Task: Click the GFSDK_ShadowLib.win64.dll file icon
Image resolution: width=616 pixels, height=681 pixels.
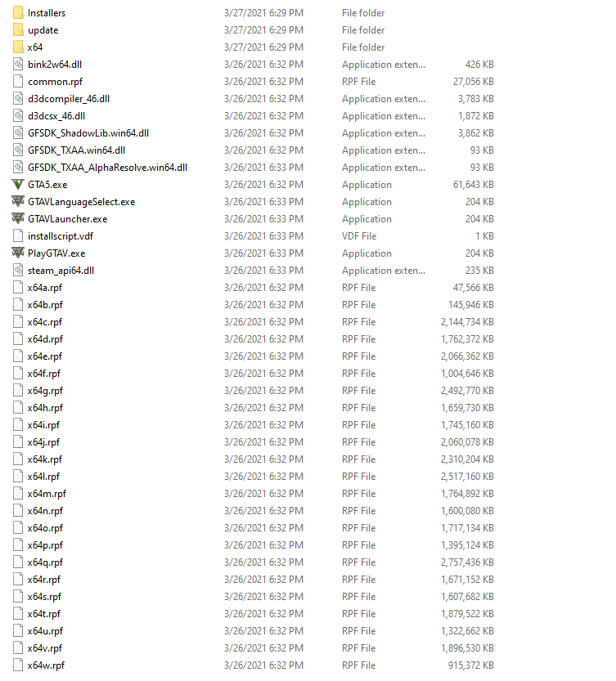Action: (18, 133)
